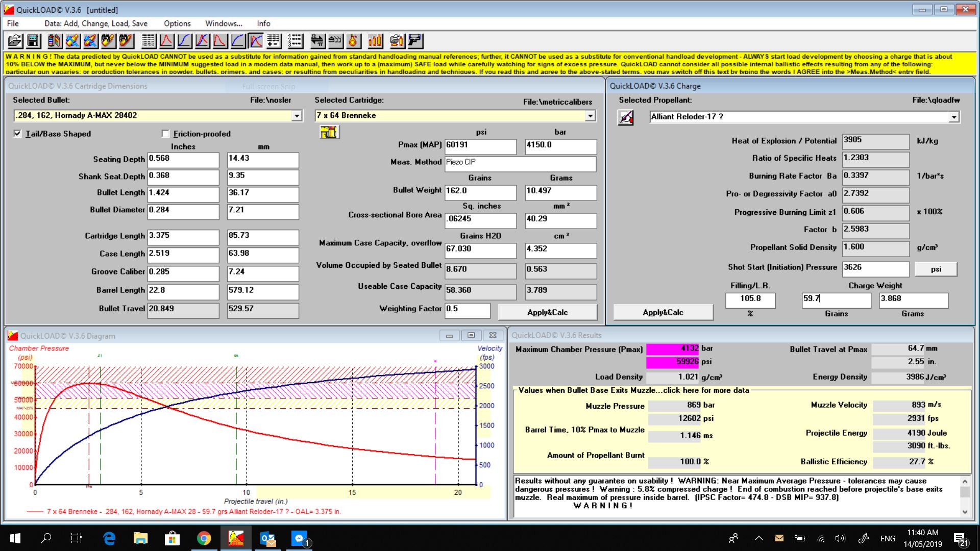980x551 pixels.
Task: Click the Weighting Factor field 0.5
Action: coord(467,310)
